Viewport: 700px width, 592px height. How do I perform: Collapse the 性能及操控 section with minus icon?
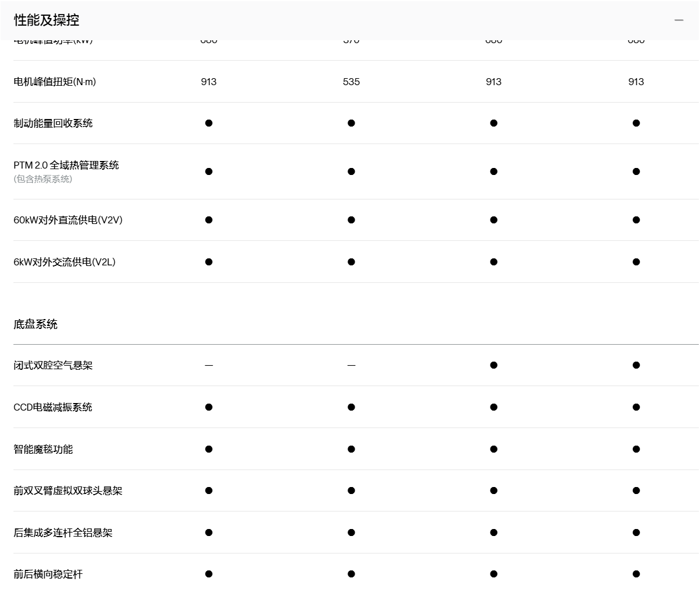pos(678,20)
